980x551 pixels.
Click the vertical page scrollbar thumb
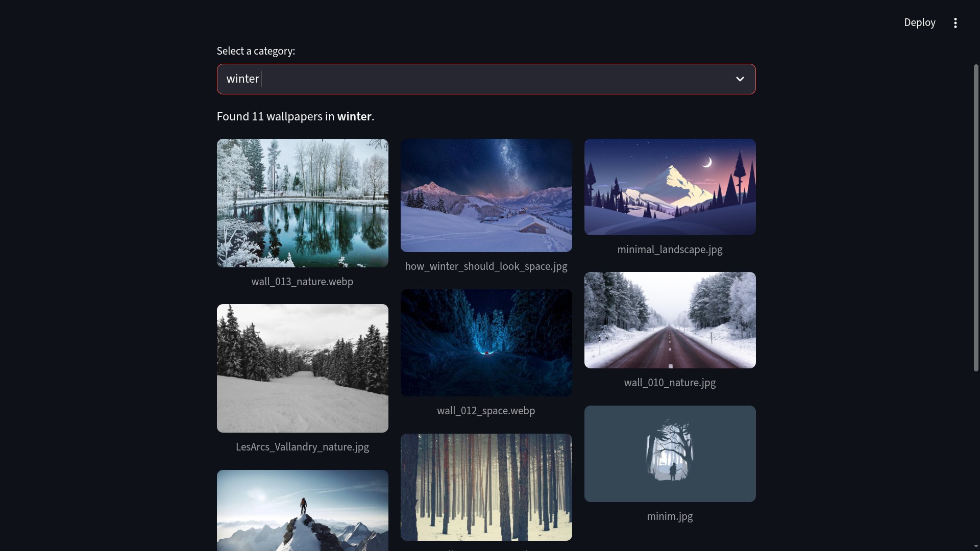975,217
